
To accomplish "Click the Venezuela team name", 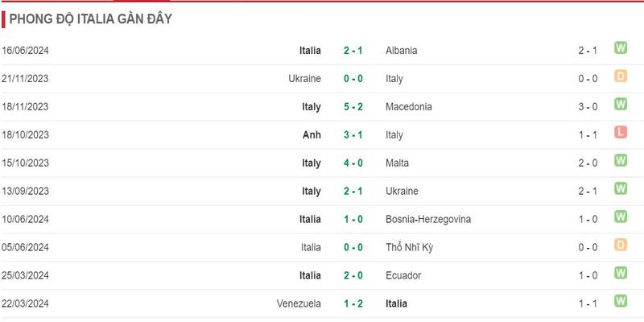I will [x=299, y=304].
